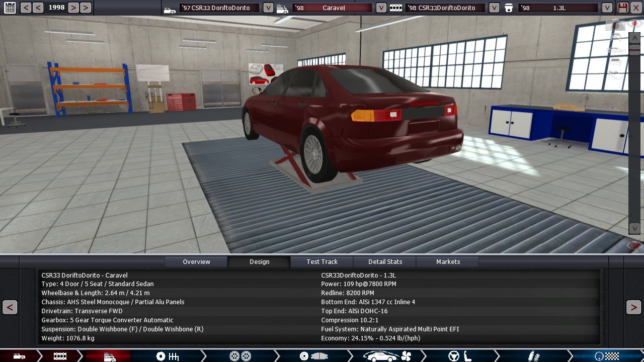This screenshot has width=644, height=362.
Task: Expand the '98 1.3L engine variant dropdown
Action: click(607, 8)
